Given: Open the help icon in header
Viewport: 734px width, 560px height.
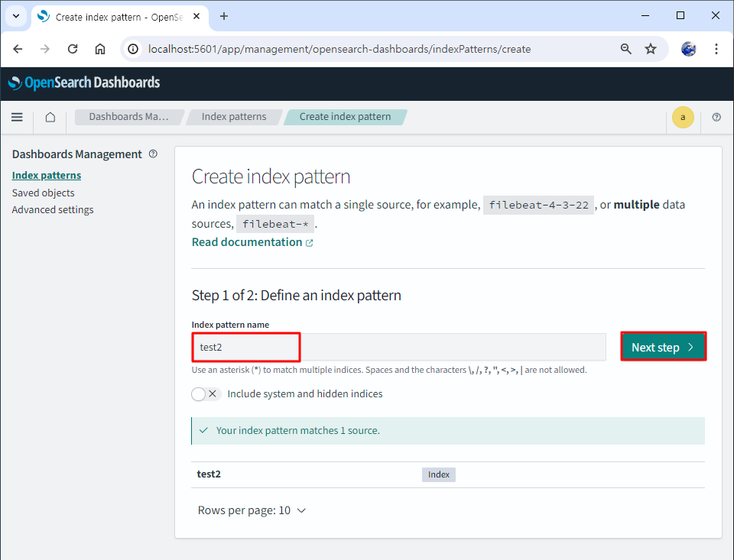Looking at the screenshot, I should 716,117.
